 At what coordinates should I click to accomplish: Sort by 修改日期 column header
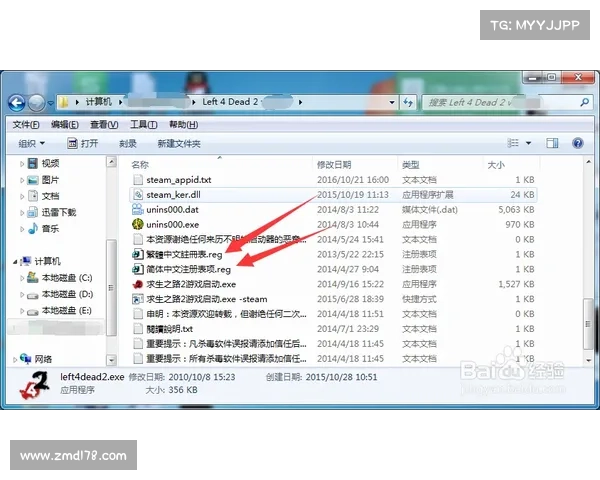click(x=334, y=165)
